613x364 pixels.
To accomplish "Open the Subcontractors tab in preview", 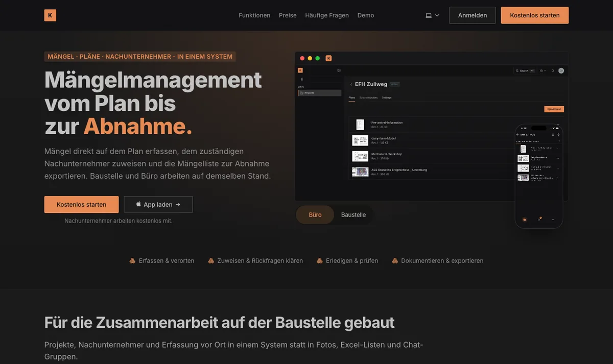I will [368, 98].
